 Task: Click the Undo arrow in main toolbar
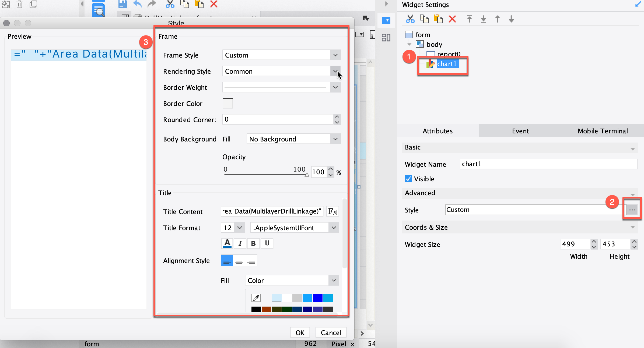pyautogui.click(x=137, y=4)
